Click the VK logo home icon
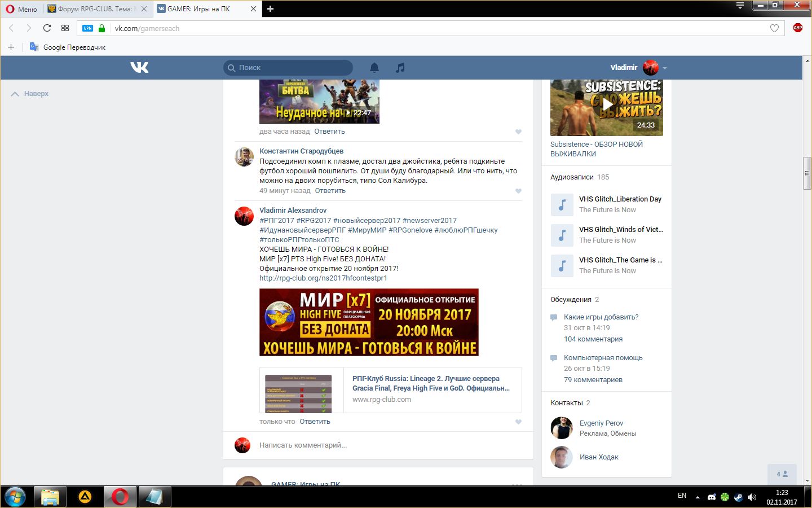 [x=139, y=68]
